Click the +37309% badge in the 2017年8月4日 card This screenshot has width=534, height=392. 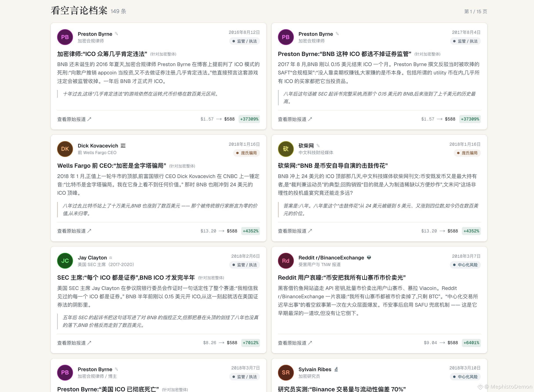[x=470, y=119]
